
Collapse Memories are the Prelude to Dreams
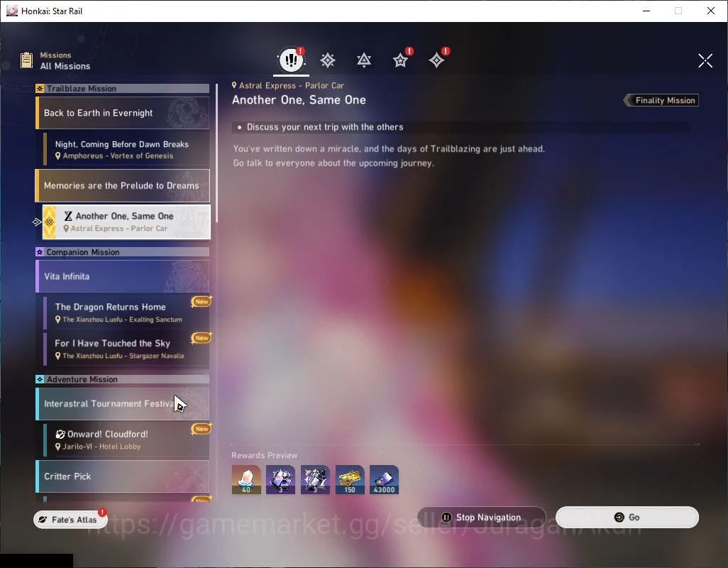click(123, 186)
